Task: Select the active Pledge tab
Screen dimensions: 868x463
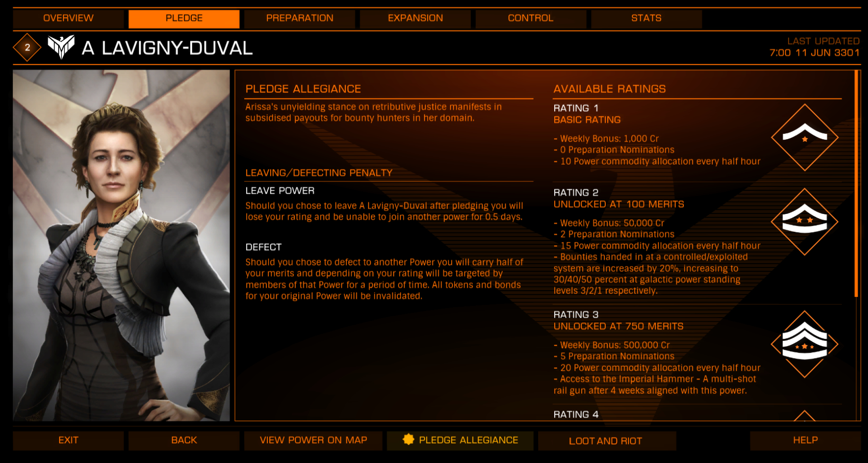Action: click(184, 18)
